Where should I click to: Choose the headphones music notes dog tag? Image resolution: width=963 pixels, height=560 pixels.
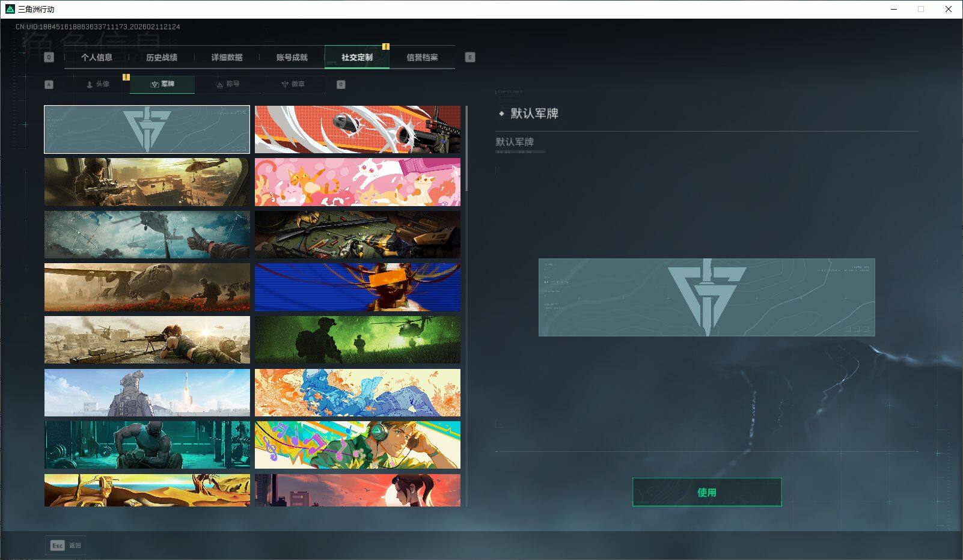pos(358,445)
